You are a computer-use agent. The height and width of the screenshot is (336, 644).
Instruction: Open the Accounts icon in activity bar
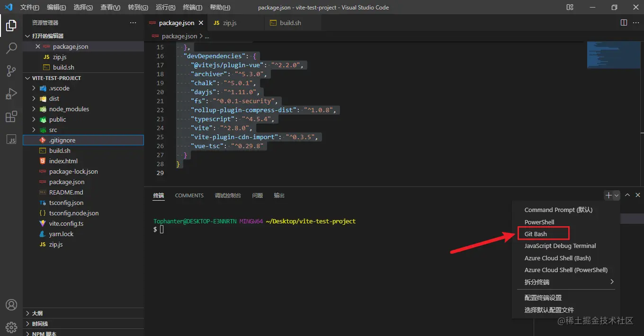[11, 305]
